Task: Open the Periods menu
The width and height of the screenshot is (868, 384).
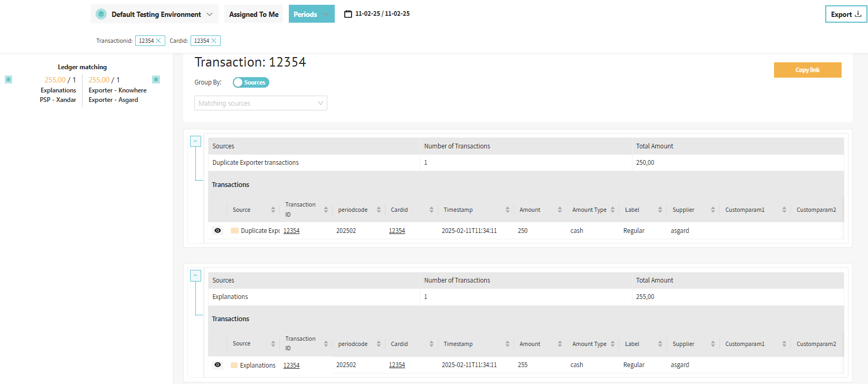Action: [x=311, y=14]
